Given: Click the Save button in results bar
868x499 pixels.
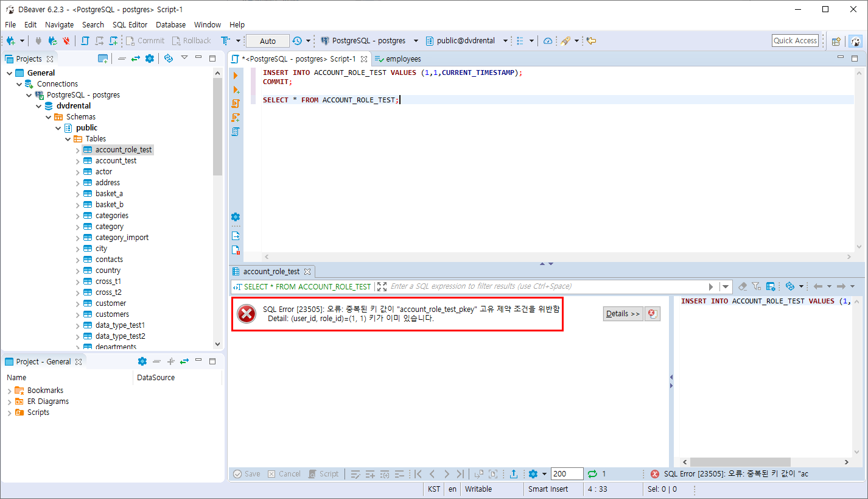Looking at the screenshot, I should click(247, 474).
